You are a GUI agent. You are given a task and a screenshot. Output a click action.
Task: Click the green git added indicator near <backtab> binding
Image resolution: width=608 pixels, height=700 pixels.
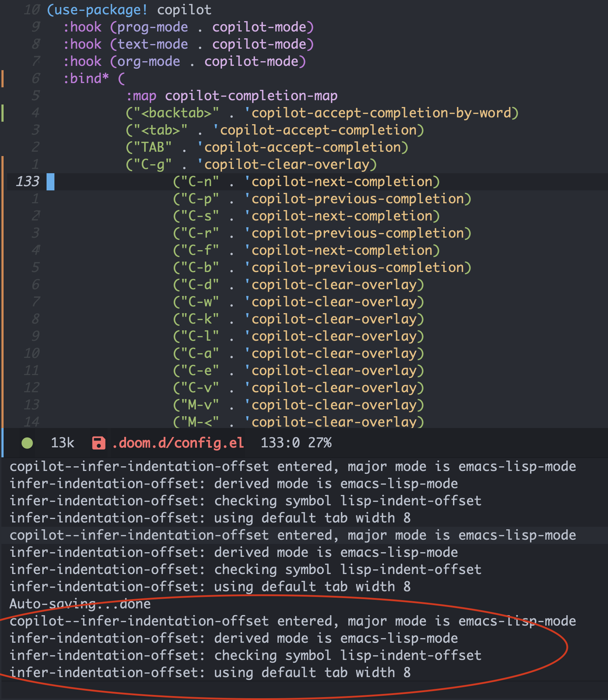3,113
